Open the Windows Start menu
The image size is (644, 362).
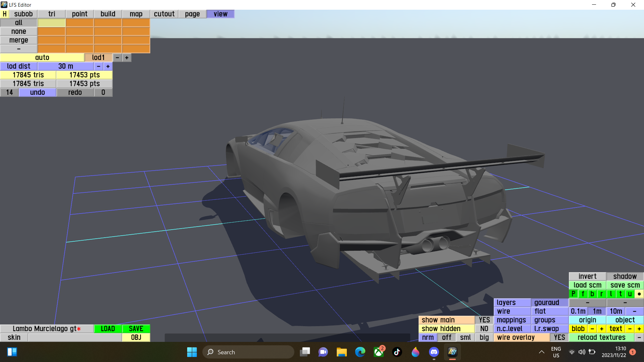[x=192, y=352]
